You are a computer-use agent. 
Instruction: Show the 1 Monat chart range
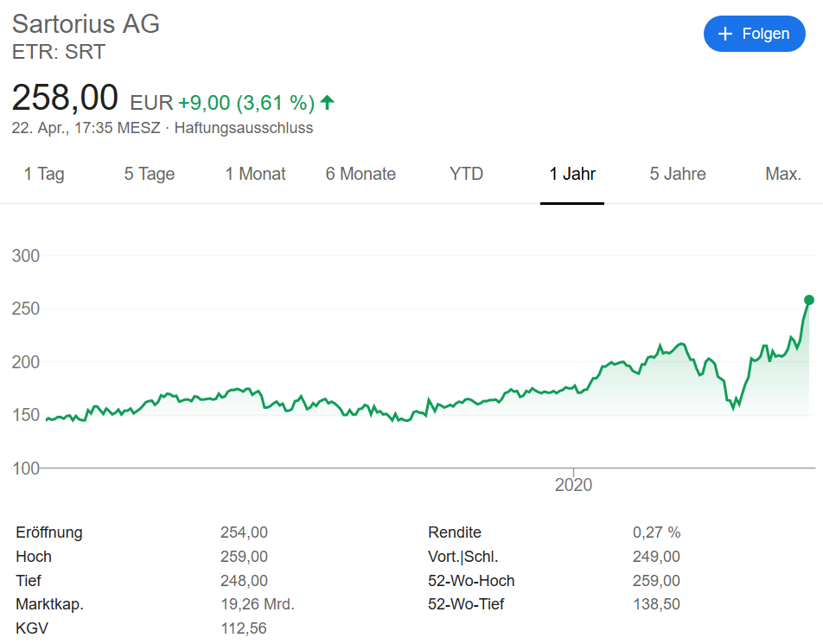click(255, 174)
